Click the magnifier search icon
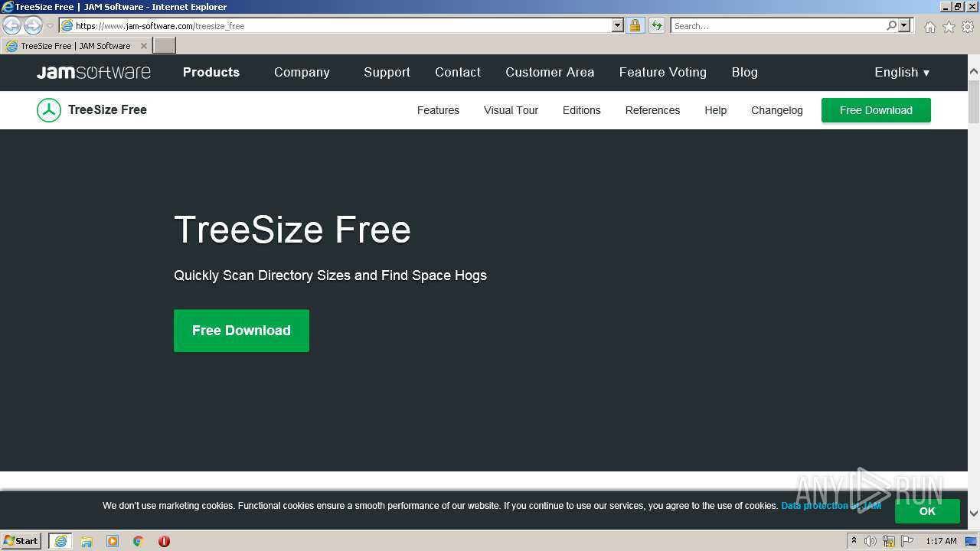Viewport: 980px width, 551px height. click(891, 25)
